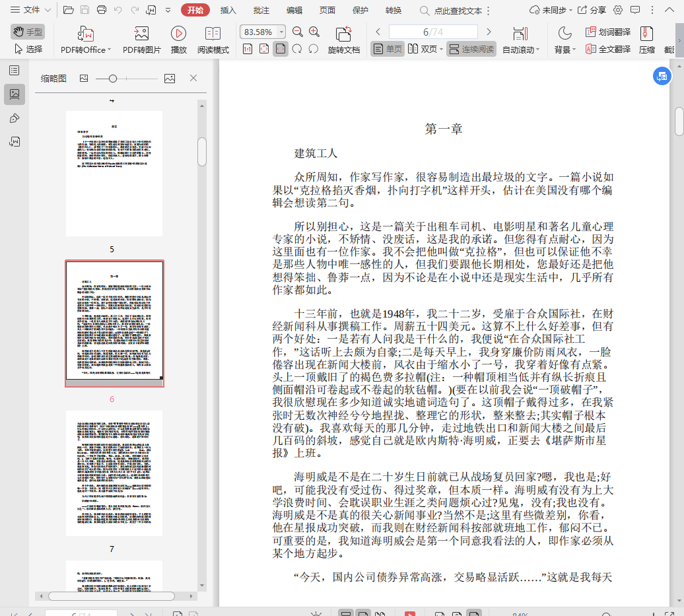Screen dimensions: 684x616
Task: Open the outline panel sidebar icon
Action: click(x=15, y=70)
